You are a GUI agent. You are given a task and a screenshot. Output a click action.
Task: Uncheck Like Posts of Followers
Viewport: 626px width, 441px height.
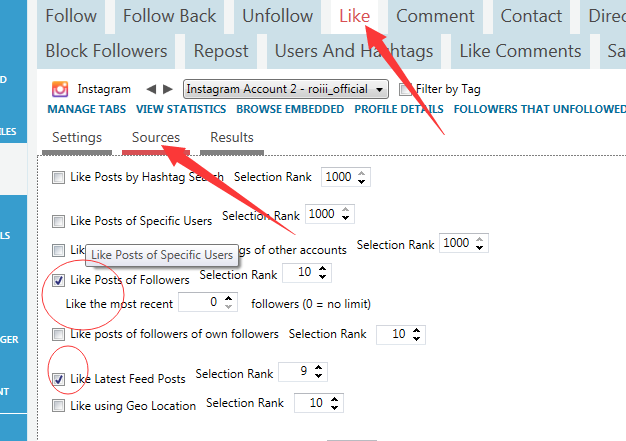point(58,280)
